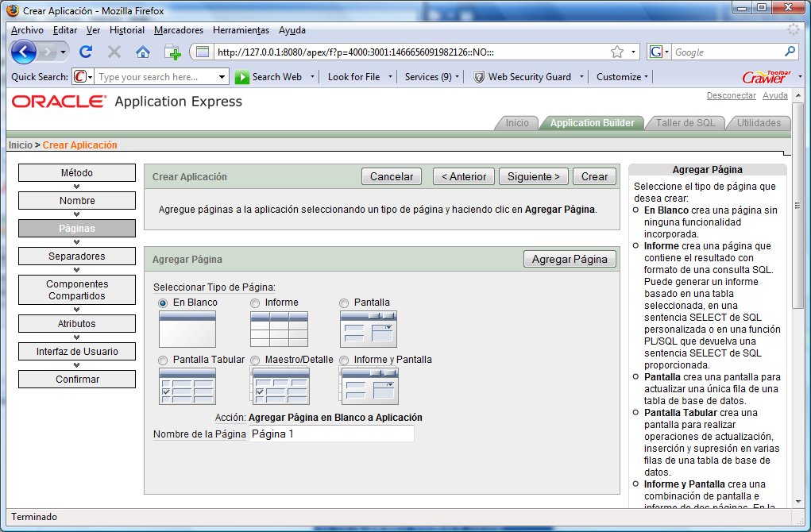The height and width of the screenshot is (532, 811).
Task: Click the Nombre de la Página input field
Action: coord(331,434)
